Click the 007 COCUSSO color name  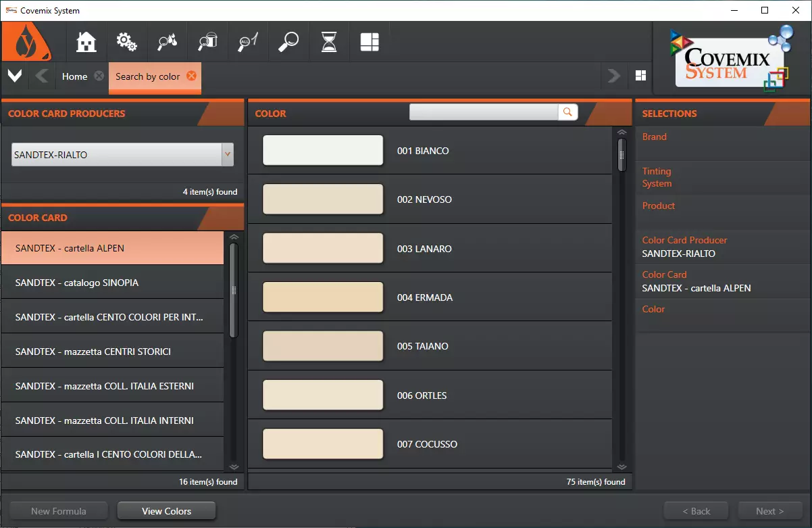click(427, 444)
